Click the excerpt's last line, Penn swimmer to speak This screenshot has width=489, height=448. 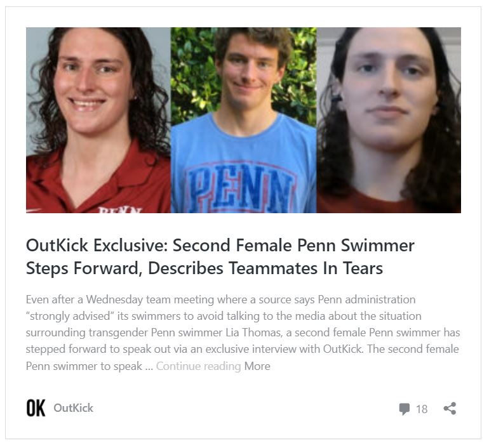click(x=84, y=366)
